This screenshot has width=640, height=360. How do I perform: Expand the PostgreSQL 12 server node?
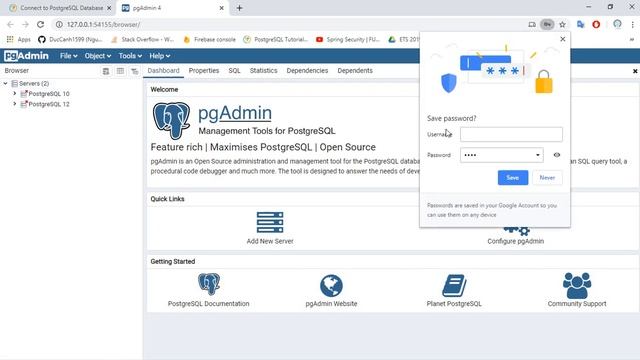(15, 104)
